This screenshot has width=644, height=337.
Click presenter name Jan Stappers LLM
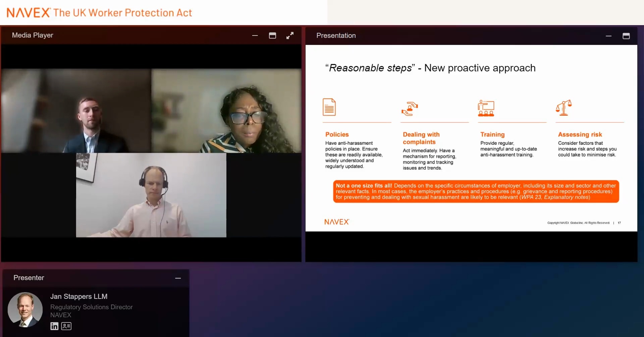pyautogui.click(x=79, y=296)
